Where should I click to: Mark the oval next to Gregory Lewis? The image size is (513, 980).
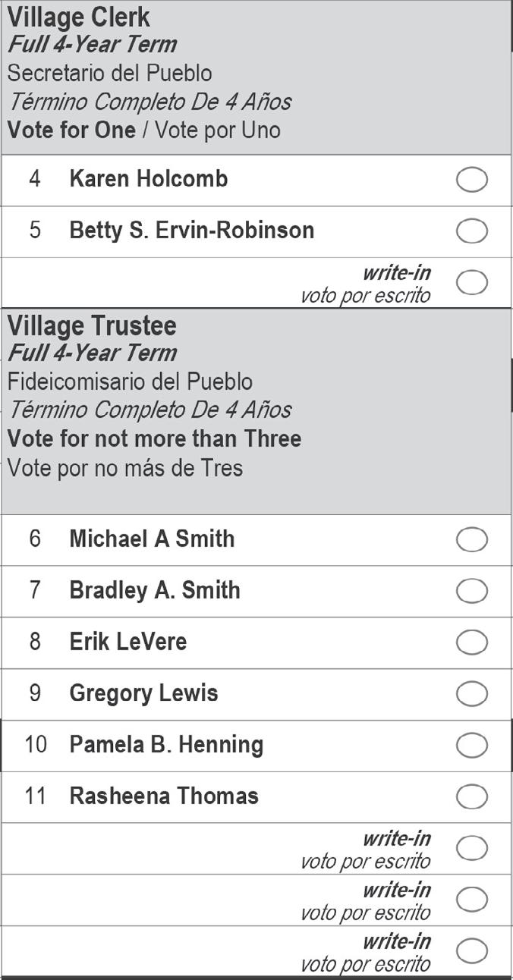coord(471,693)
